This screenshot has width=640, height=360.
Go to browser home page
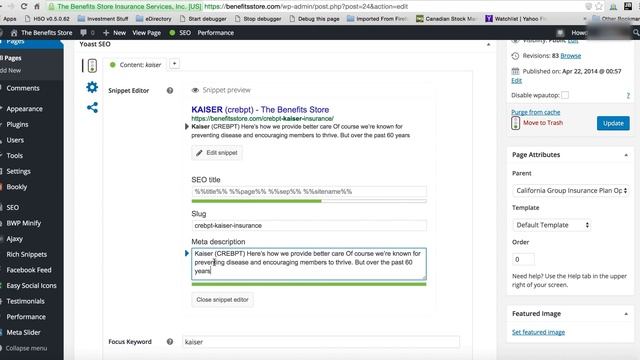tap(37, 6)
